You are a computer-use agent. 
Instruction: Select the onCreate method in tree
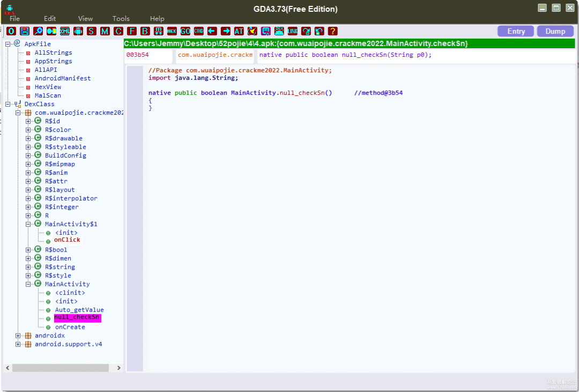pos(70,327)
